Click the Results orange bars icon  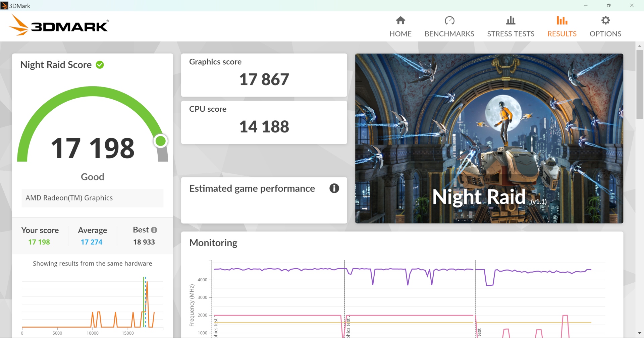click(562, 21)
